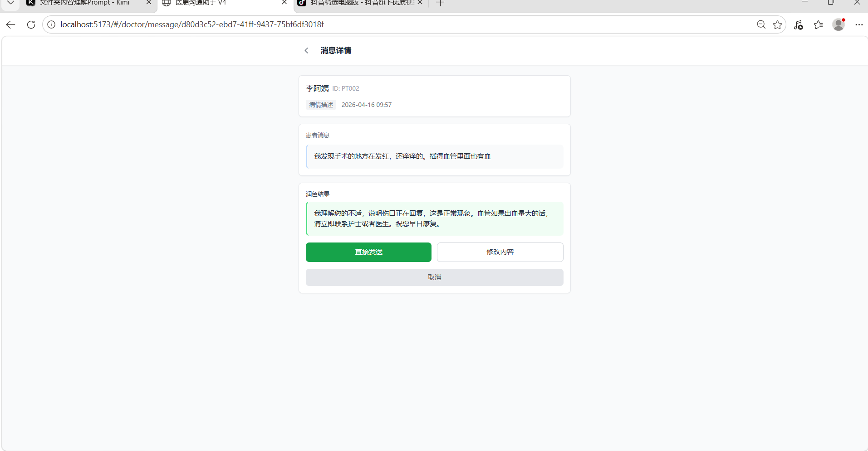Add this page to favorites star
Image resolution: width=868 pixels, height=451 pixels.
point(778,24)
